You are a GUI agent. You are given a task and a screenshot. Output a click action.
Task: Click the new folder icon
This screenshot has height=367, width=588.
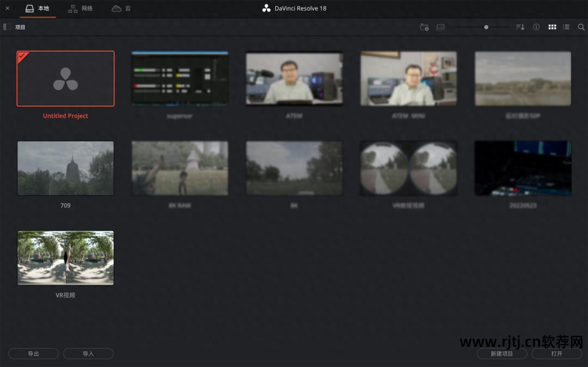point(424,27)
